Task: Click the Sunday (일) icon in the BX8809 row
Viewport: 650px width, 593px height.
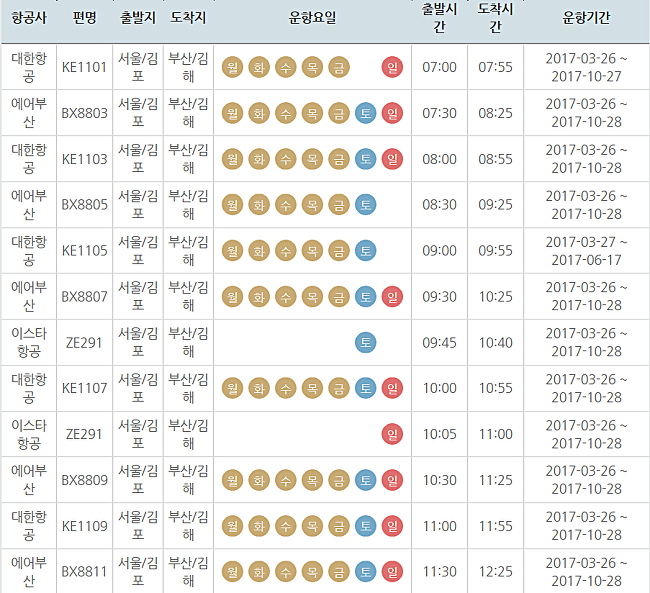Action: [x=392, y=481]
